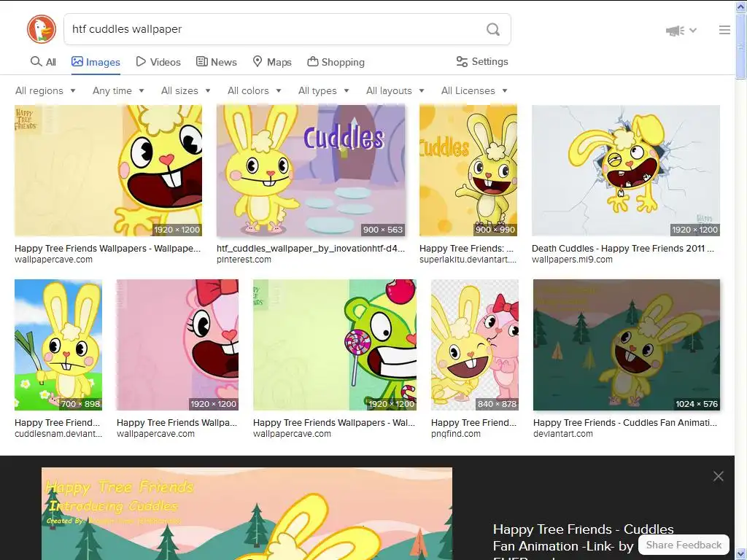
Task: Open the deviantart.com source link
Action: (x=563, y=434)
